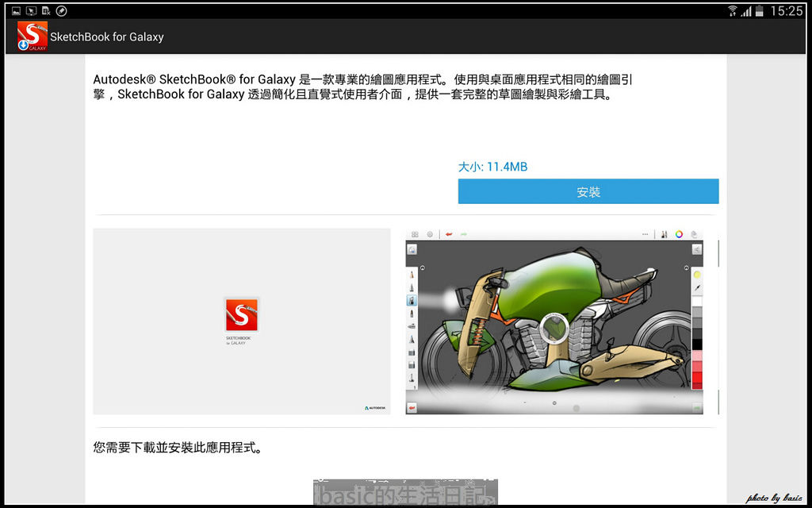This screenshot has height=508, width=812.
Task: Tap the SketchBook for Galaxy app icon
Action: 32,37
